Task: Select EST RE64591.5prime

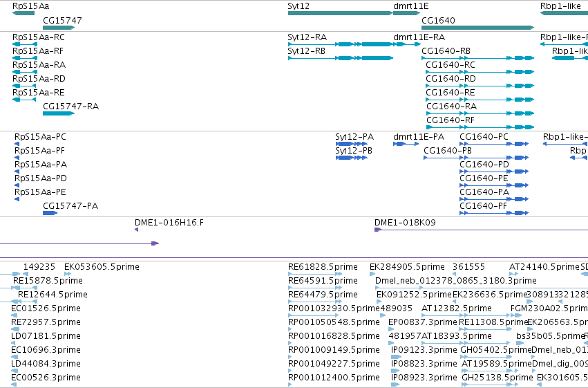Action: click(315, 288)
